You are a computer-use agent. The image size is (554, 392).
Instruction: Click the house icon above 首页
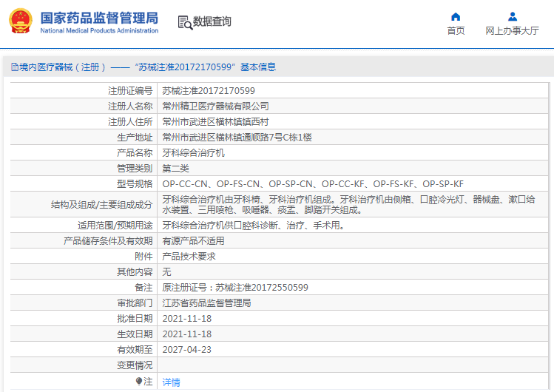click(x=456, y=16)
